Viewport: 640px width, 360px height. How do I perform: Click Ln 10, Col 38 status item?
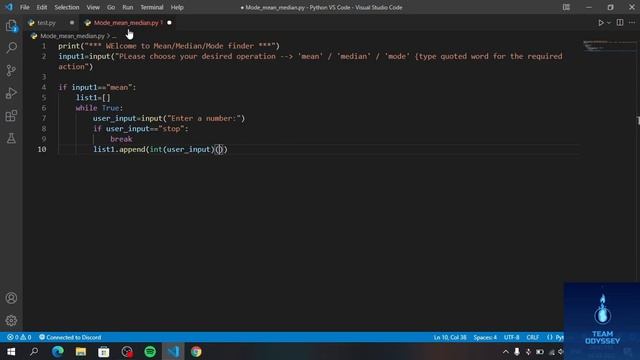click(450, 337)
